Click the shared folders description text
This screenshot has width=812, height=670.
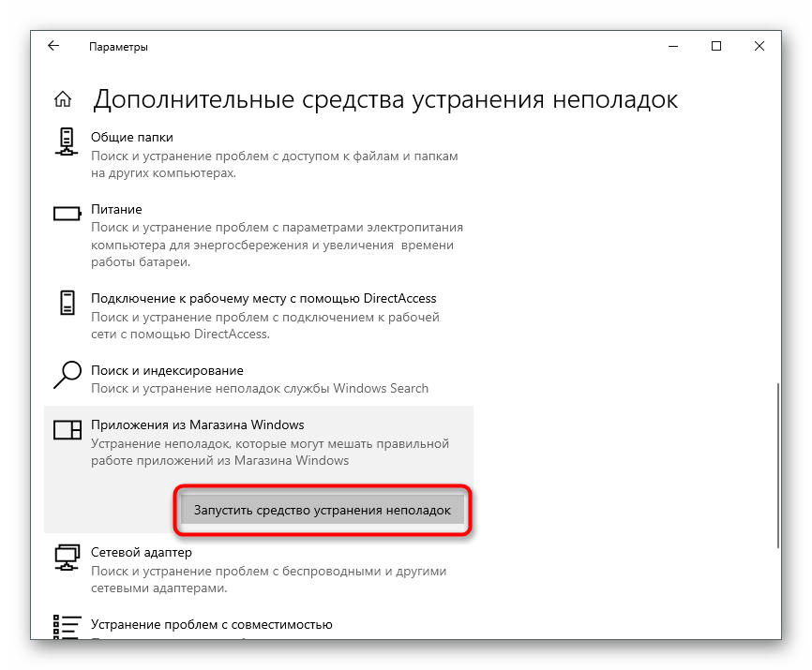click(275, 165)
